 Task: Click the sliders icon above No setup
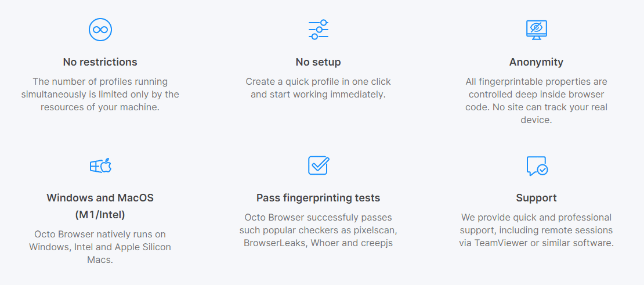(x=319, y=29)
